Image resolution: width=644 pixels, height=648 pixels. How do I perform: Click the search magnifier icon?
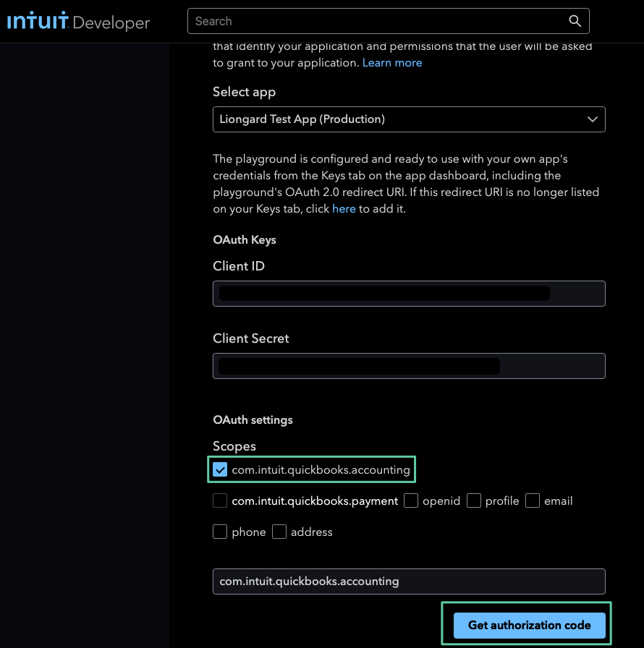pyautogui.click(x=575, y=21)
